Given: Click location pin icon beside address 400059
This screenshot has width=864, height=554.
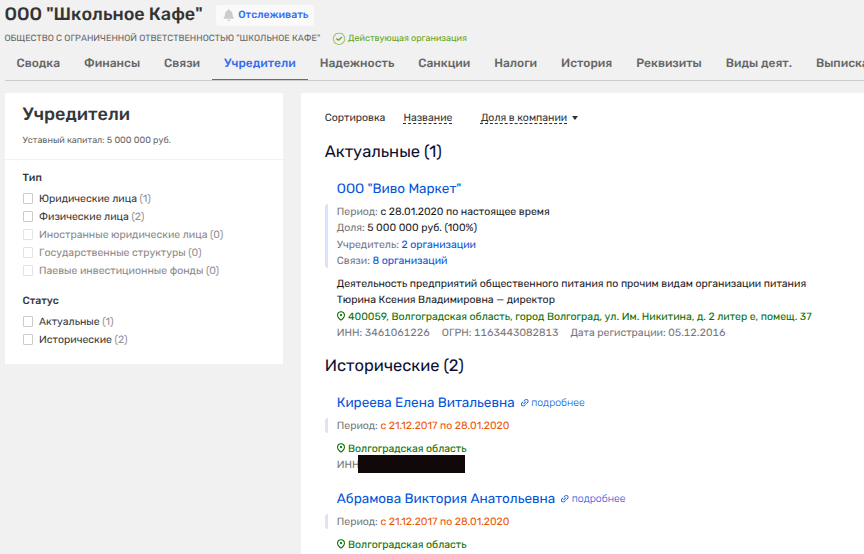Looking at the screenshot, I should click(x=340, y=316).
